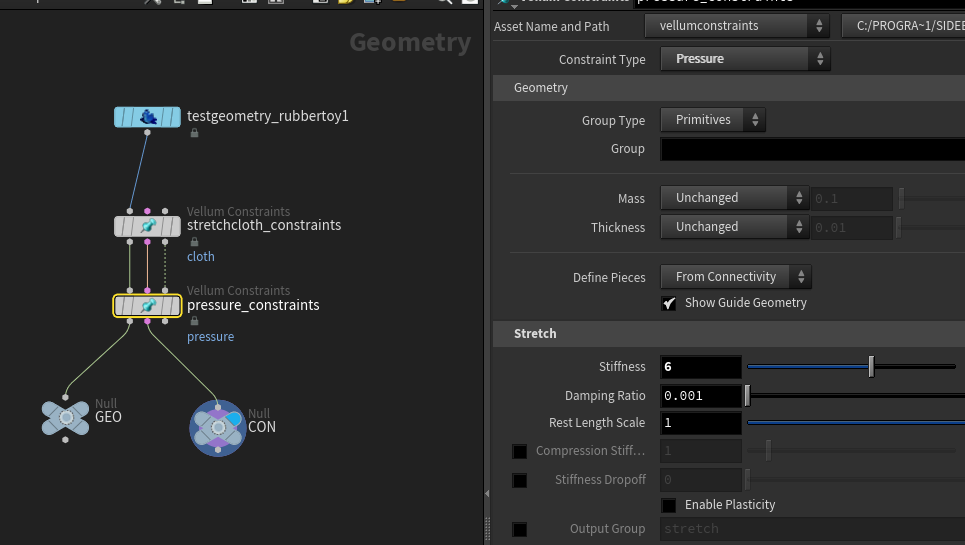The width and height of the screenshot is (965, 545).
Task: Click lock icon under pressure_constraints
Action: [x=194, y=321]
